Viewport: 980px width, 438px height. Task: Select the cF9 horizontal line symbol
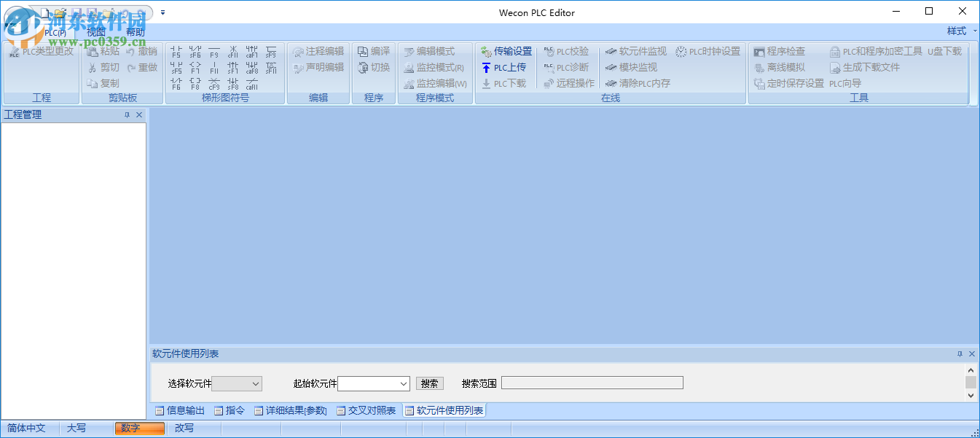214,83
